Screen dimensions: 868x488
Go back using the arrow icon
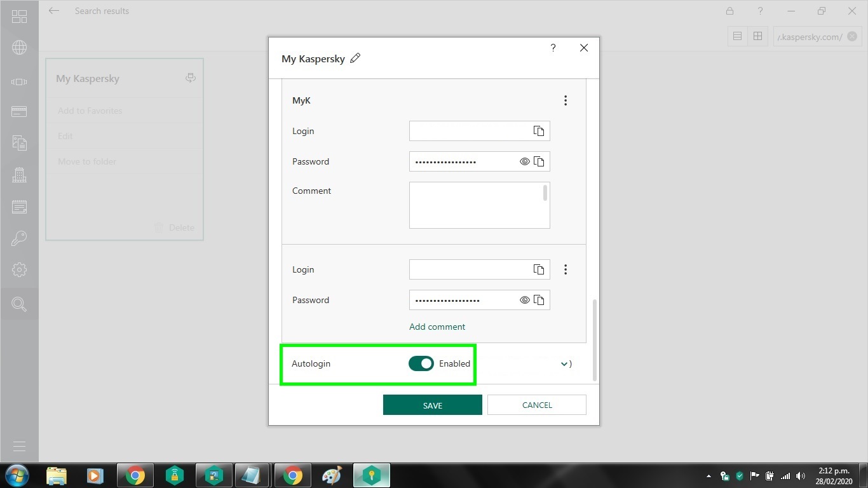pyautogui.click(x=54, y=11)
